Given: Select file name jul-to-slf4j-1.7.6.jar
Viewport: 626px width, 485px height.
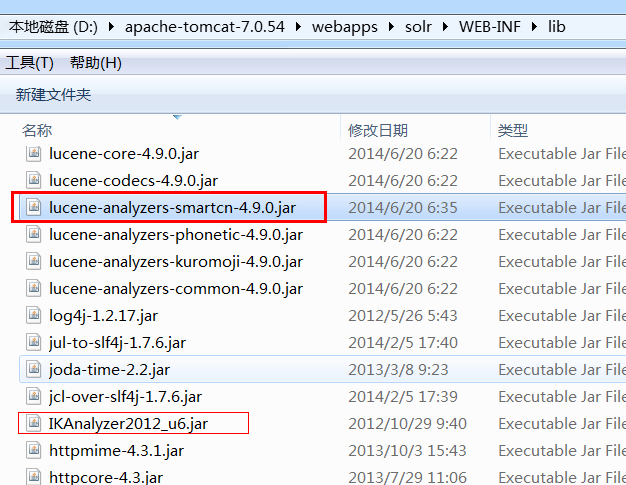Looking at the screenshot, I should coord(117,343).
